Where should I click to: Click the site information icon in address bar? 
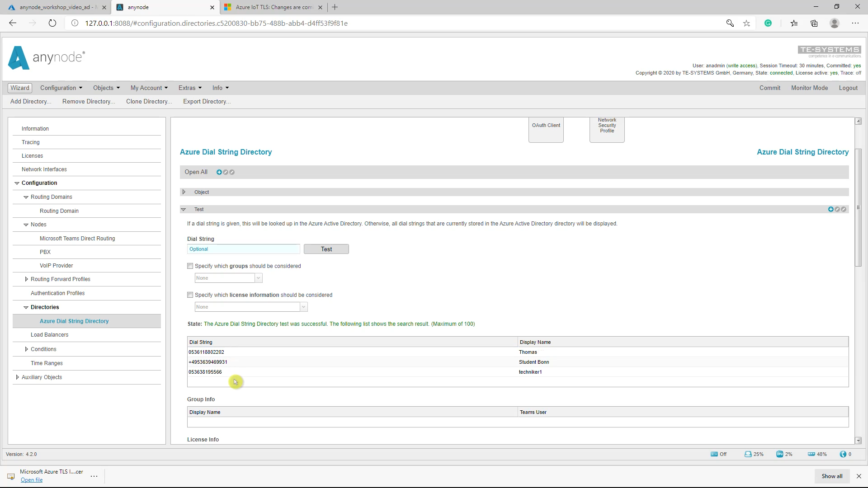[75, 23]
